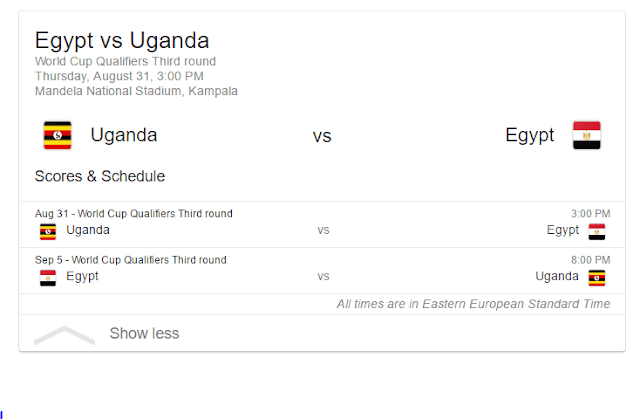This screenshot has height=419, width=640.
Task: Click Egypt flag in Sep 5 match row
Action: point(48,278)
